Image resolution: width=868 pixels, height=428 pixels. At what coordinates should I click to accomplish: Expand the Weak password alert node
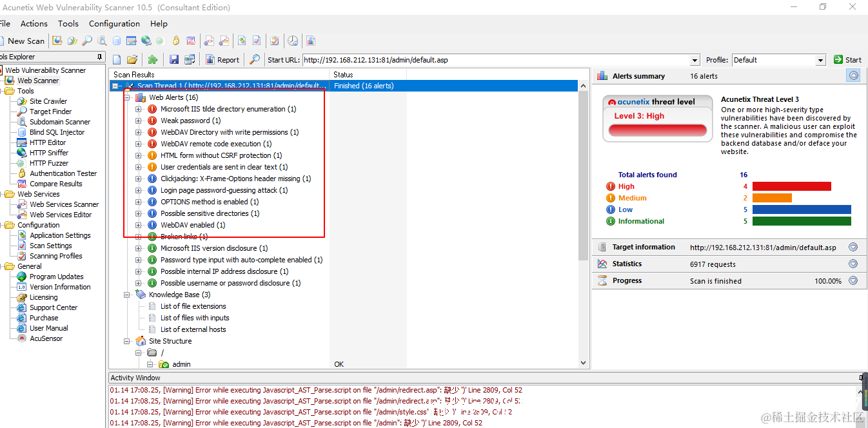click(x=139, y=121)
